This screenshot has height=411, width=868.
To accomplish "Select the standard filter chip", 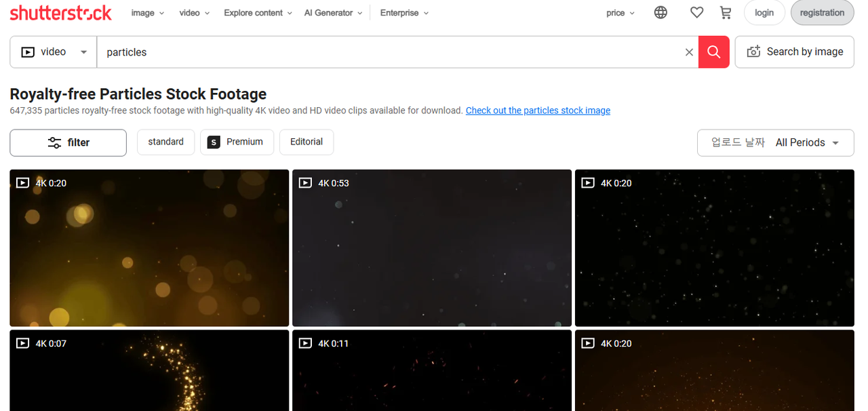I will pyautogui.click(x=166, y=142).
